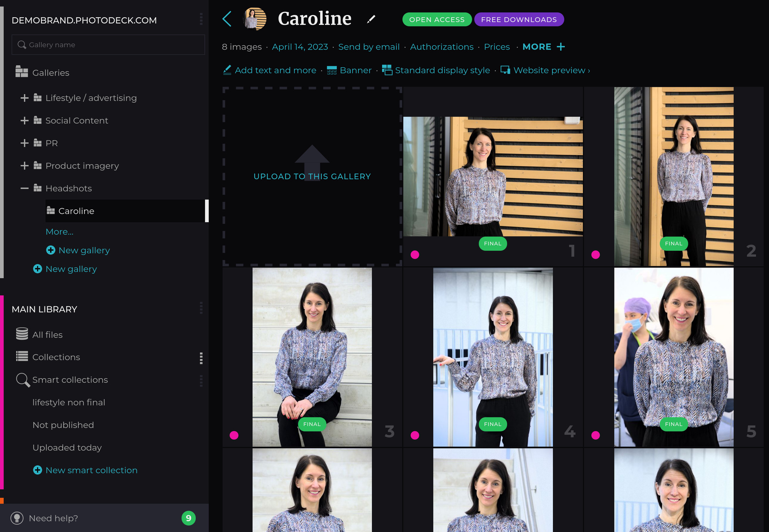
Task: Toggle the FINAL label on image 3
Action: 312,424
